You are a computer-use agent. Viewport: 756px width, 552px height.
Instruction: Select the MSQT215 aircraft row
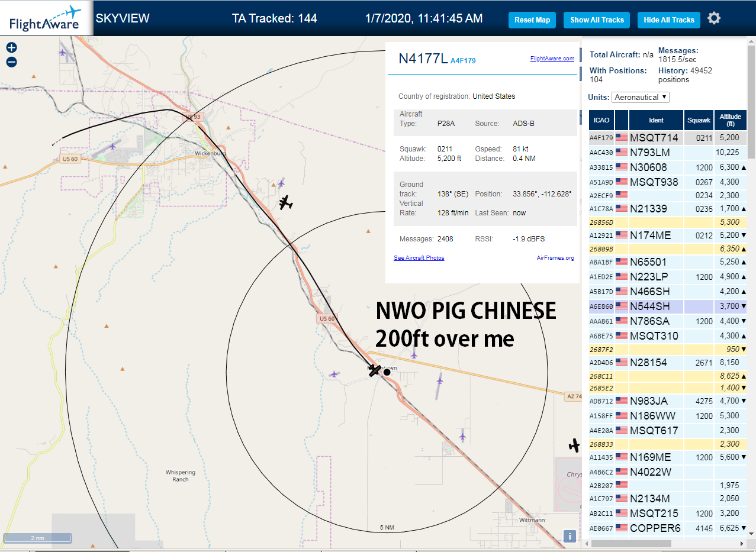pyautogui.click(x=668, y=513)
